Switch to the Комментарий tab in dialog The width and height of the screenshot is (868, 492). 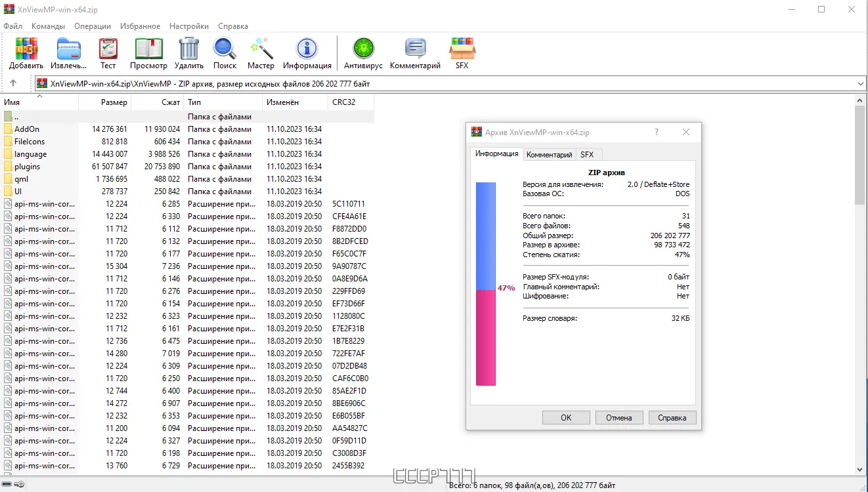(x=550, y=155)
